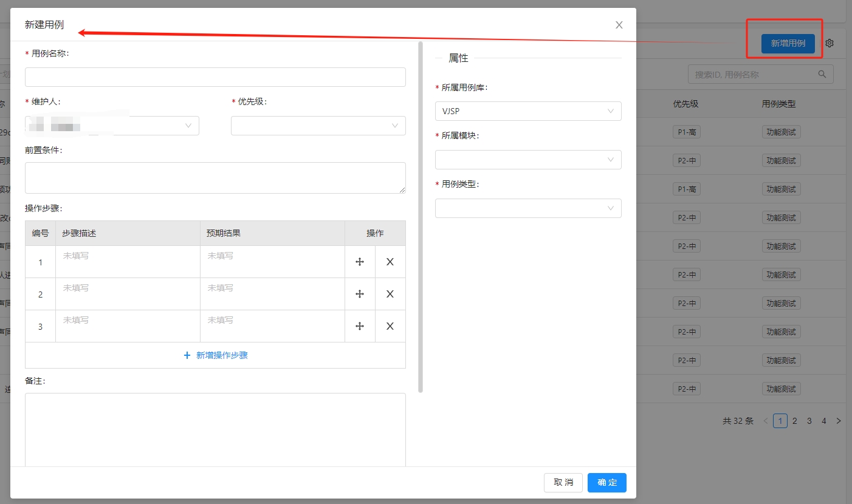852x504 pixels.
Task: Click the dialog form vertical scrollbar
Action: pos(421,217)
